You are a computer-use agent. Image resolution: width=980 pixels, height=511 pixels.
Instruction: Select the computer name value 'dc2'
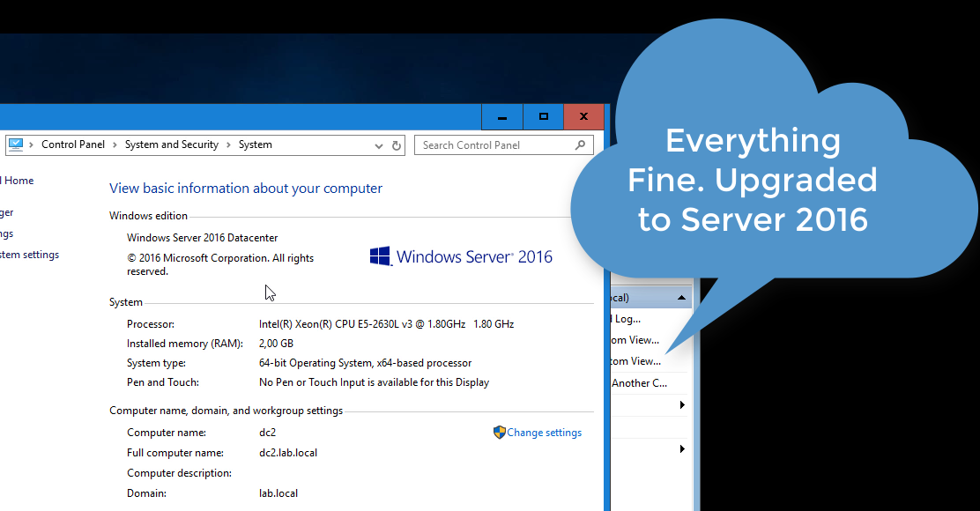pyautogui.click(x=267, y=433)
